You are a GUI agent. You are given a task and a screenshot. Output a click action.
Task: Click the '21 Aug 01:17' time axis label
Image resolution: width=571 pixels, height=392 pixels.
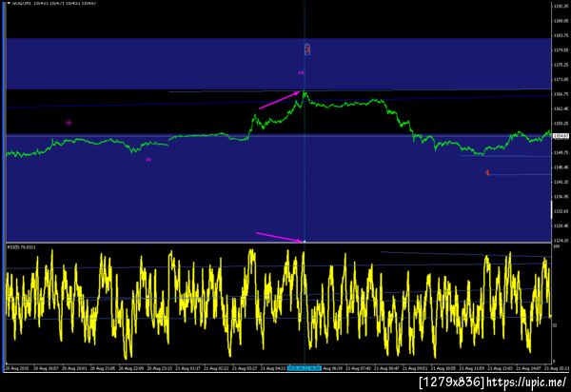[x=187, y=368]
